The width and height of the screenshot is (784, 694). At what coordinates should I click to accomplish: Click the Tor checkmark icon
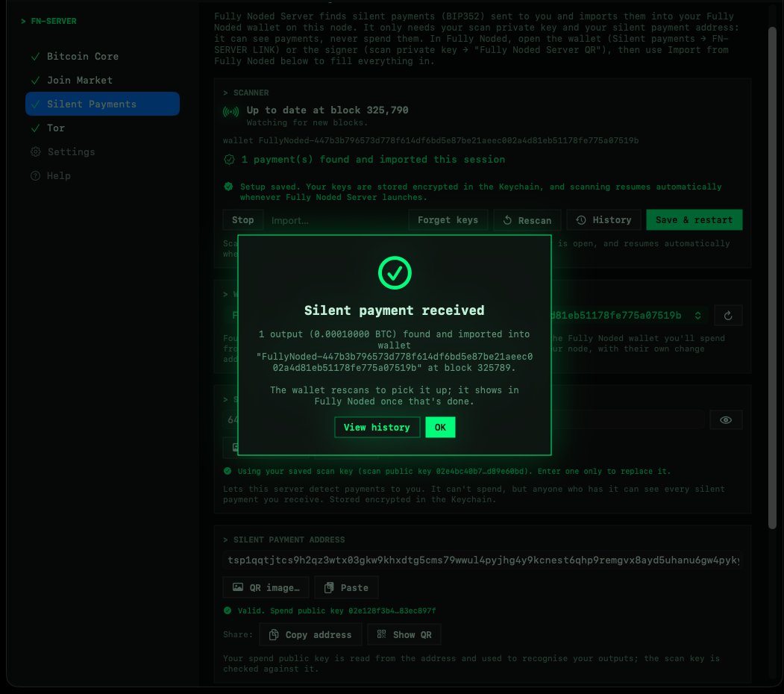point(36,128)
